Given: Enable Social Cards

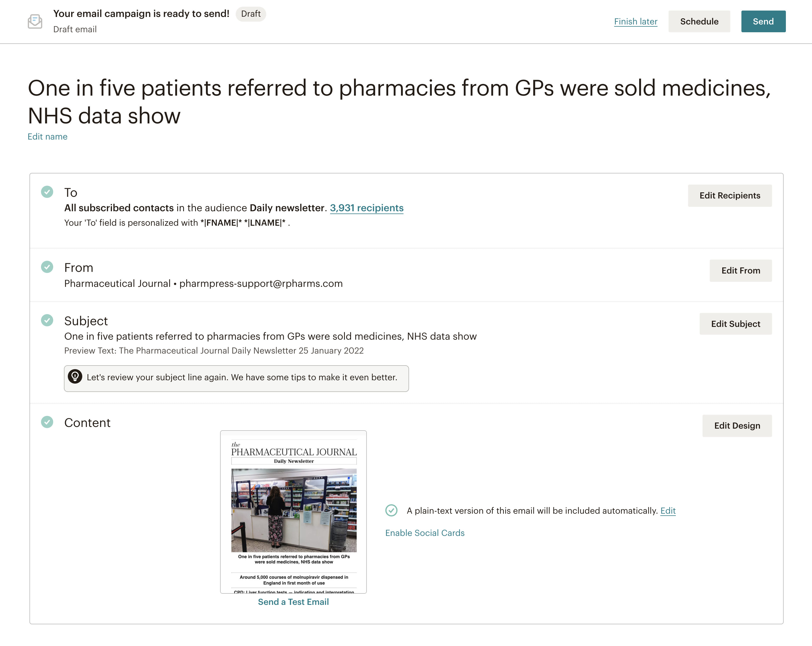Looking at the screenshot, I should coord(425,533).
